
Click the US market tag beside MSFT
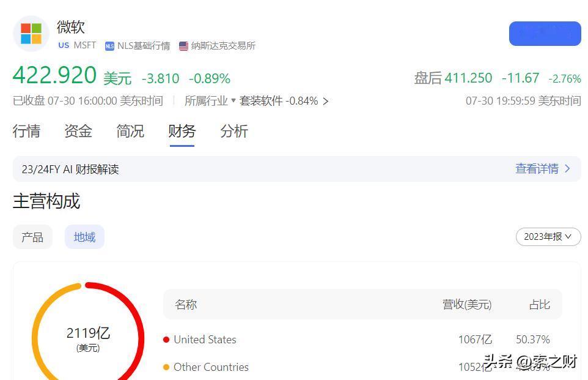(x=64, y=45)
